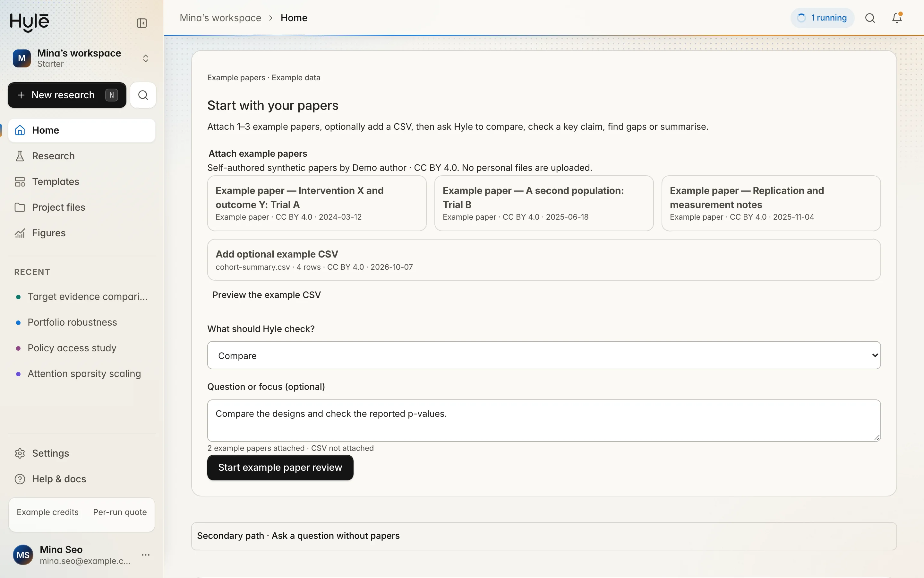Image resolution: width=924 pixels, height=578 pixels.
Task: Click Mina's workspace breadcrumb
Action: click(x=220, y=18)
